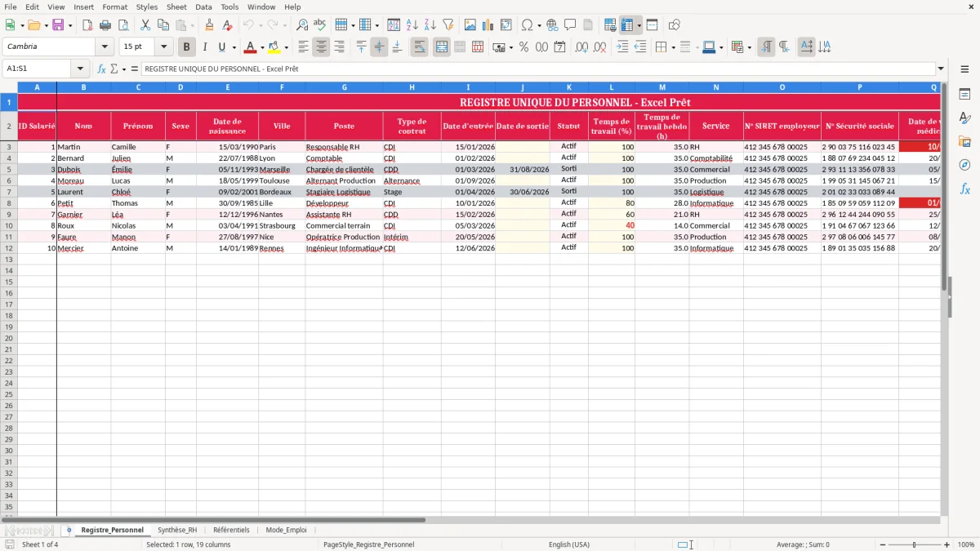Insert hyperlink globe icon

(x=553, y=25)
